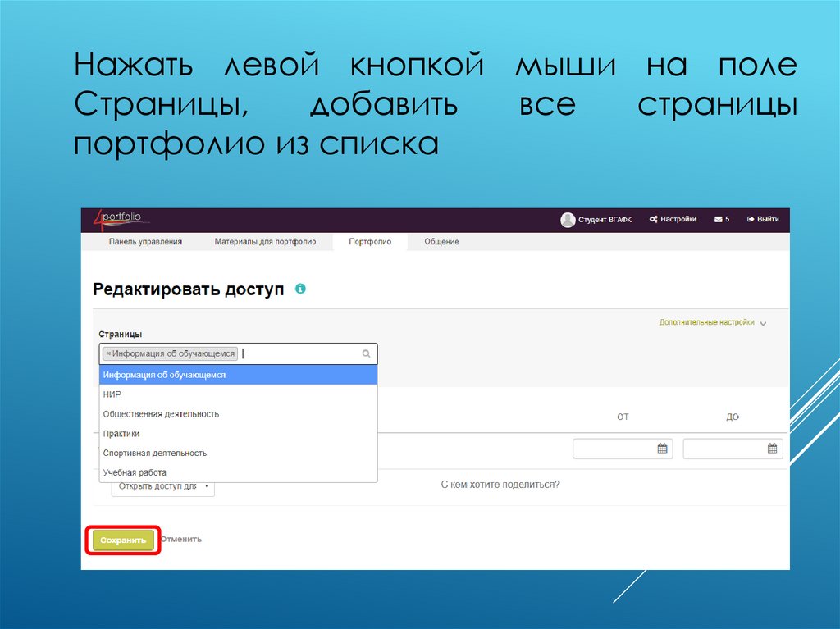This screenshot has width=840, height=629.
Task: Open the Студент ВГАФК user avatar
Action: tap(568, 220)
